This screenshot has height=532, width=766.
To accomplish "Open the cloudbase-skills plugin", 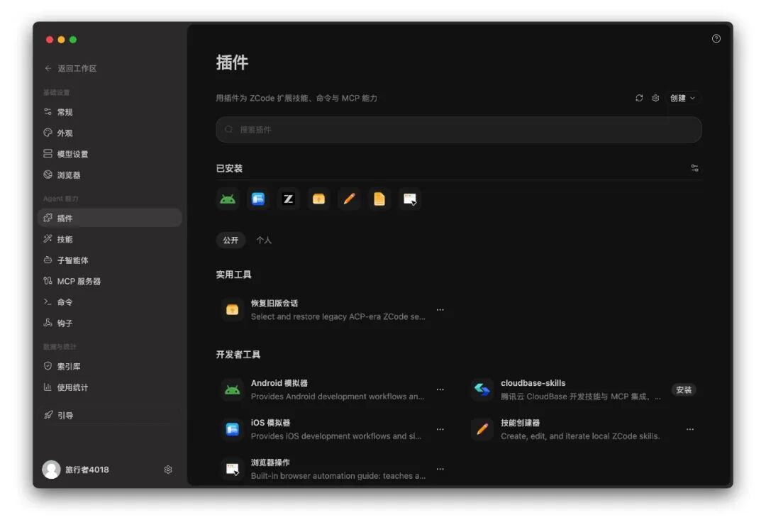I will coord(583,389).
